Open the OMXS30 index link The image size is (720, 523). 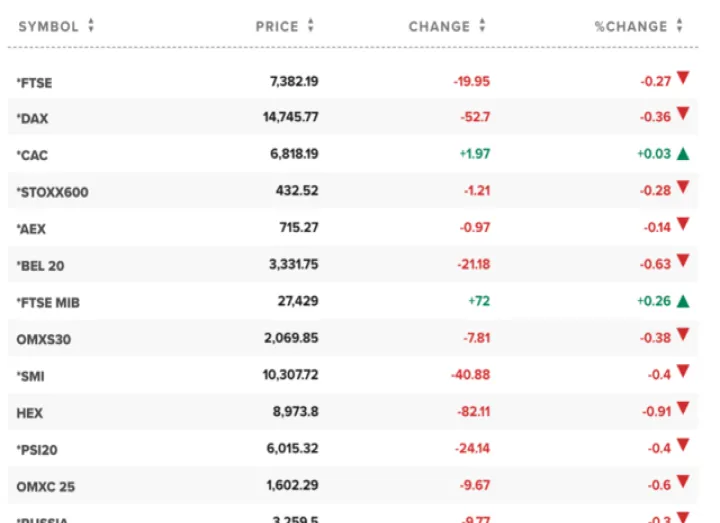coord(43,339)
